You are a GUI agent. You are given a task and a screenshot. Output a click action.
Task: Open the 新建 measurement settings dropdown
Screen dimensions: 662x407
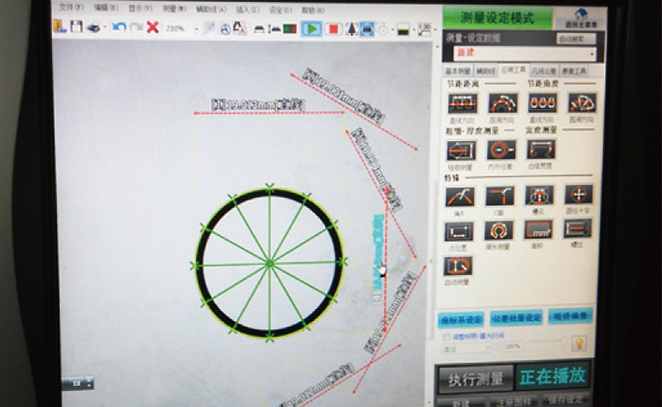coord(592,54)
